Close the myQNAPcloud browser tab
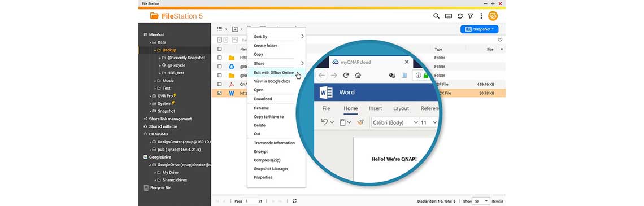Viewport: 644px width, 206px height. (407, 62)
